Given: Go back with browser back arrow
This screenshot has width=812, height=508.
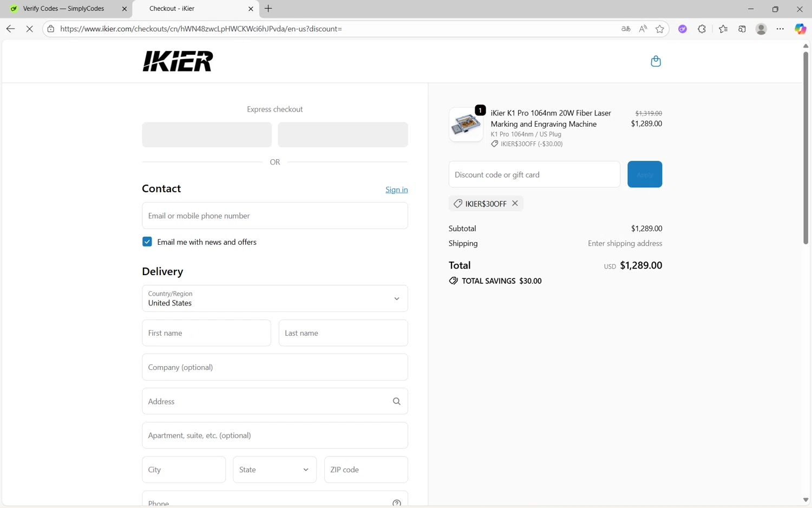Looking at the screenshot, I should click(x=10, y=29).
